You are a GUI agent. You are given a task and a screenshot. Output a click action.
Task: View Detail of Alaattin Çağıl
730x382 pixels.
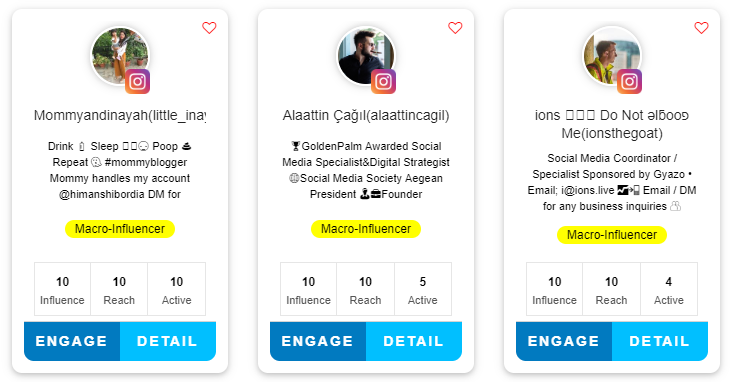click(x=414, y=341)
